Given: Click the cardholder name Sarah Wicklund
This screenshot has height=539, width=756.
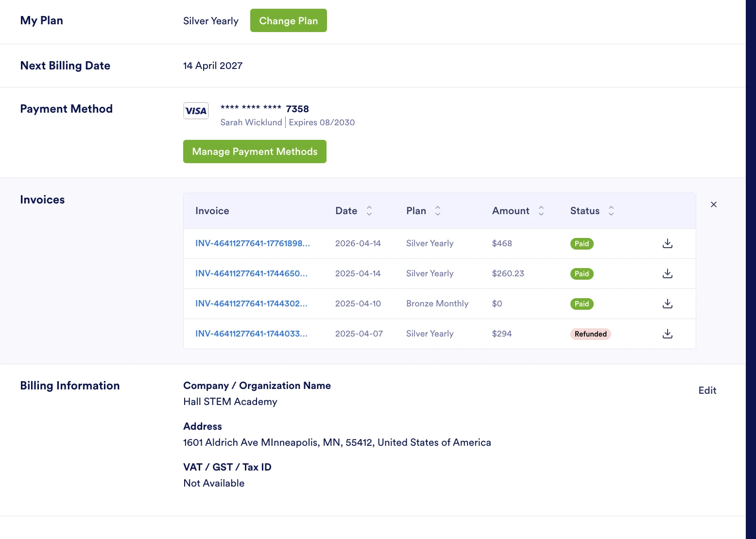Looking at the screenshot, I should (x=251, y=122).
